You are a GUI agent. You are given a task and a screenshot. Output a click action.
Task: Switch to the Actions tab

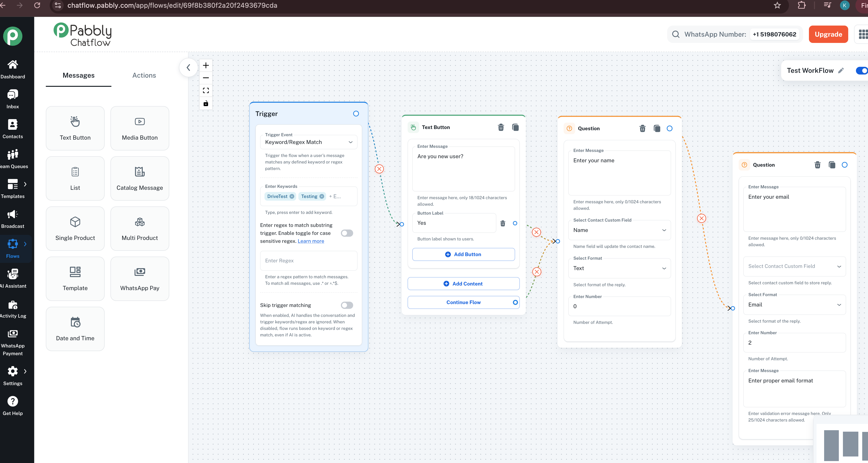click(x=144, y=75)
